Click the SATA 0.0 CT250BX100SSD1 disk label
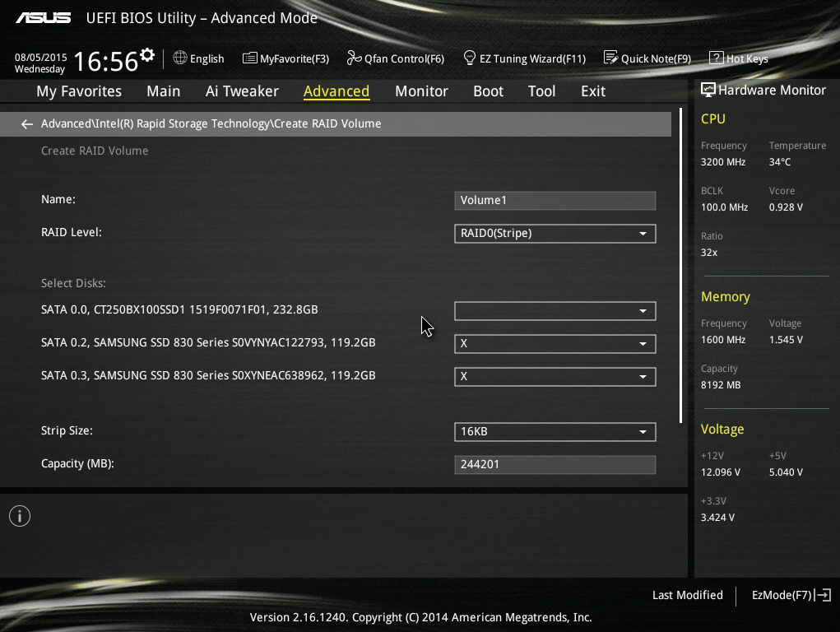 point(179,310)
